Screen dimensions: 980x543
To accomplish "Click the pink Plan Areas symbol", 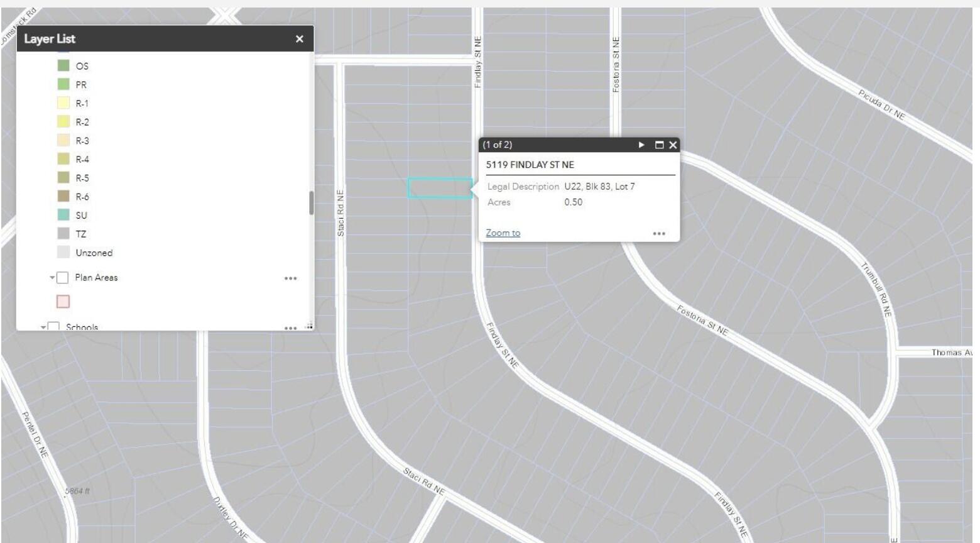I will pos(63,302).
